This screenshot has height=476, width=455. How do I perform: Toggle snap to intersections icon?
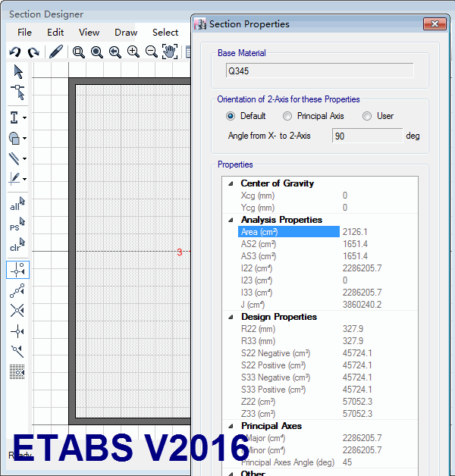tap(17, 311)
